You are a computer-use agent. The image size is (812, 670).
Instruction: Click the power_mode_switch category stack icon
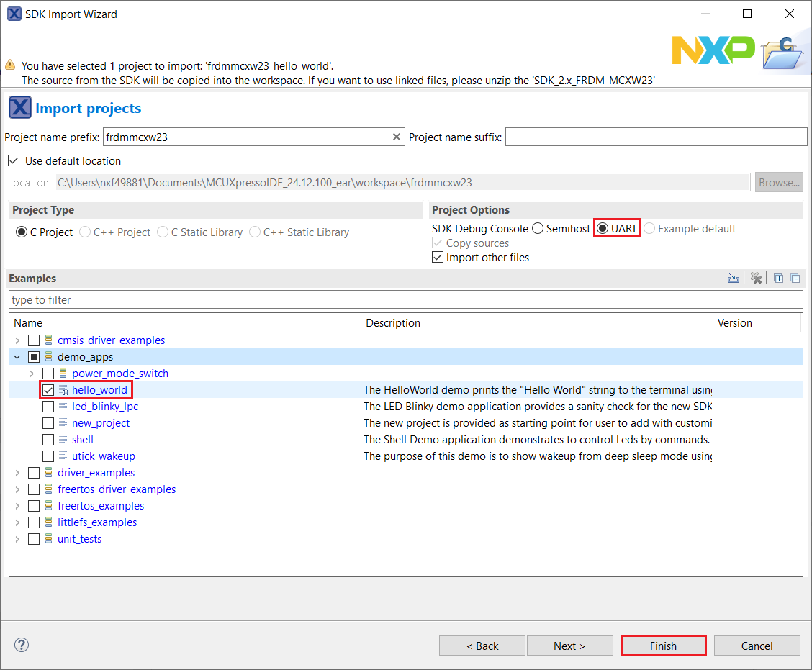click(63, 373)
